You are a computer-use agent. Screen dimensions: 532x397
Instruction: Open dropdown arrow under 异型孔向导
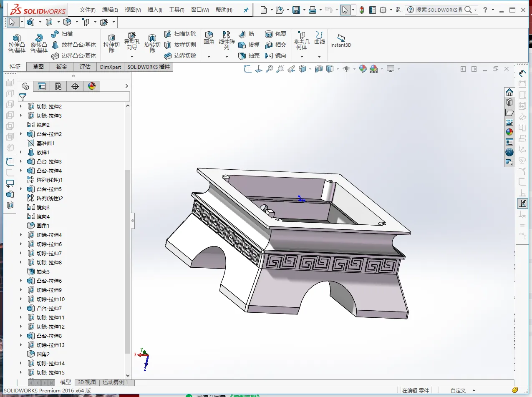point(132,57)
